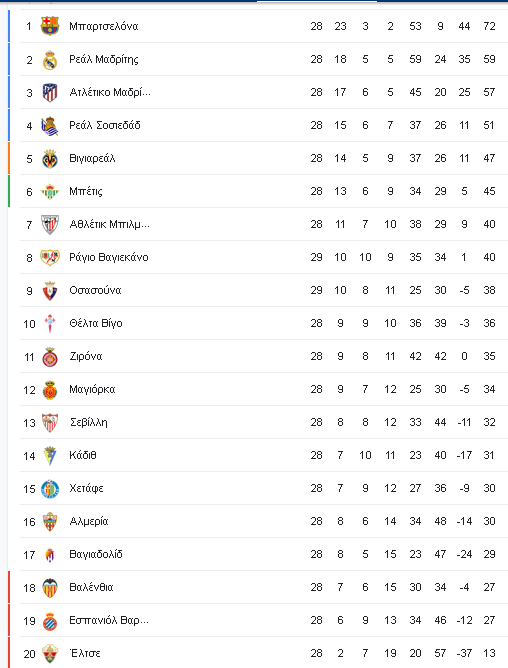
Task: Click the Barcelona club crest icon
Action: pyautogui.click(x=50, y=26)
